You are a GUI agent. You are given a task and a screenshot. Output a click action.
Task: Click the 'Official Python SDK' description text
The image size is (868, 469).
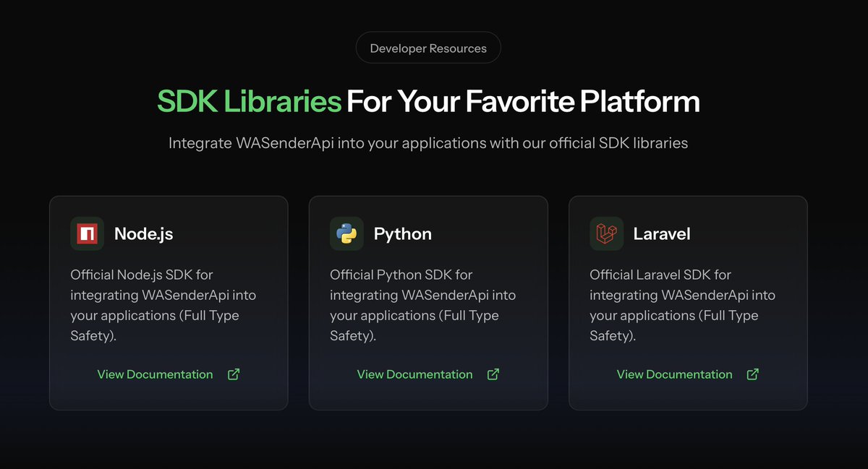pyautogui.click(x=423, y=305)
